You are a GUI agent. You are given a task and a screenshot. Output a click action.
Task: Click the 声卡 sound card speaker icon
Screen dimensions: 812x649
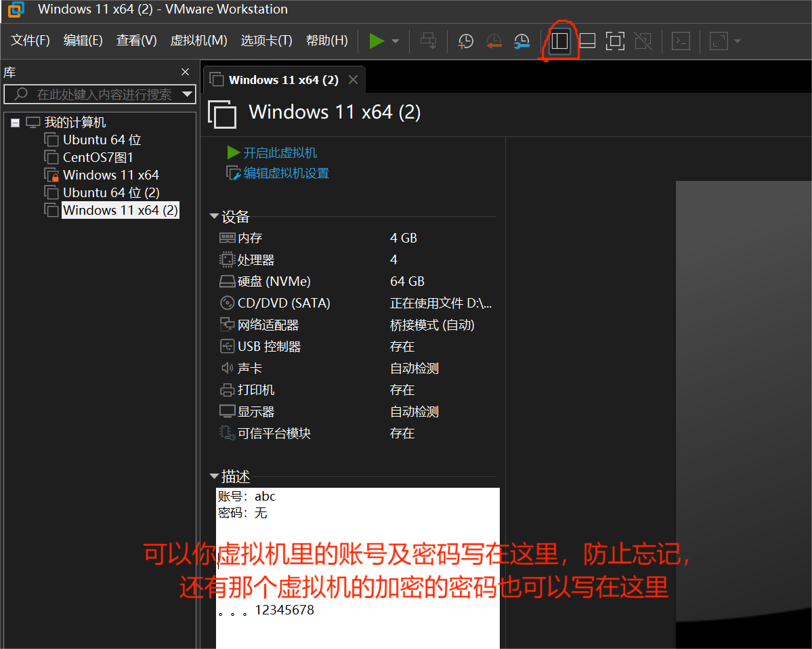[x=228, y=368]
